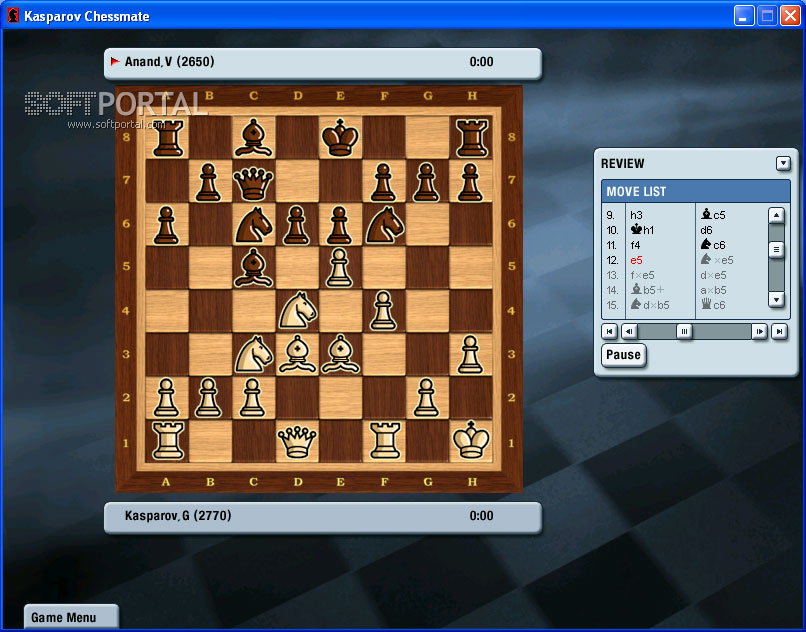Go to black's move 15 queen c6
This screenshot has width=806, height=632.
(x=713, y=305)
